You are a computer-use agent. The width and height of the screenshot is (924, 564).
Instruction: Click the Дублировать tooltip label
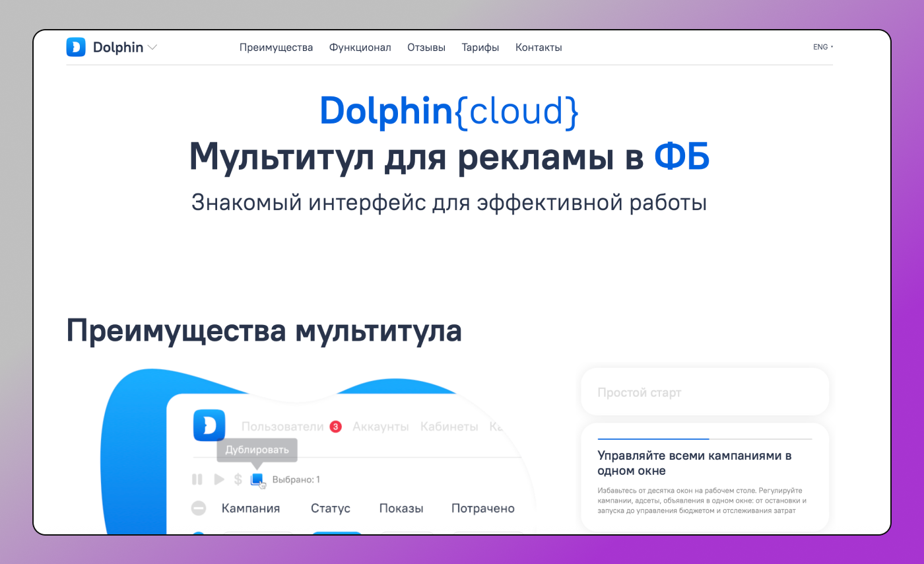[257, 450]
